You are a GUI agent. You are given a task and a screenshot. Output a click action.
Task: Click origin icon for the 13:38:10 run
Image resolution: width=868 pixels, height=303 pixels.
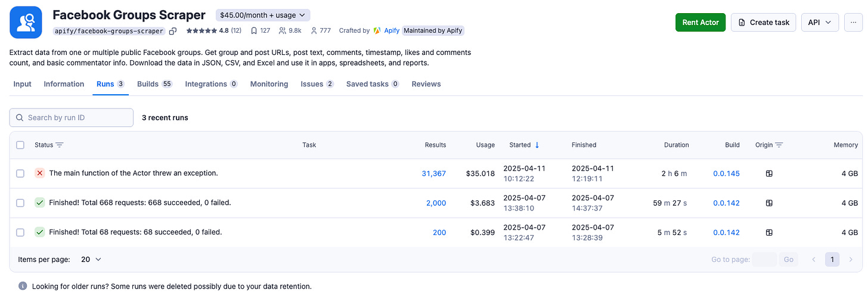click(769, 203)
